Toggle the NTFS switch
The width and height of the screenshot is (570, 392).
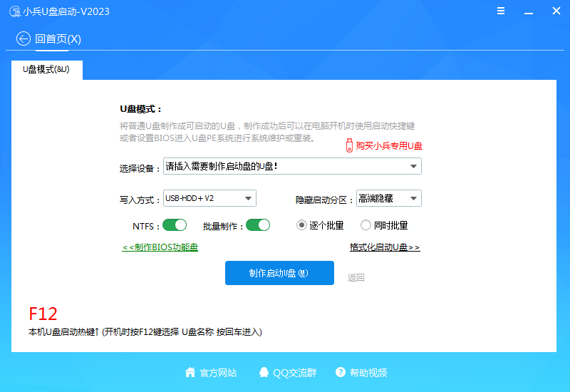point(175,225)
